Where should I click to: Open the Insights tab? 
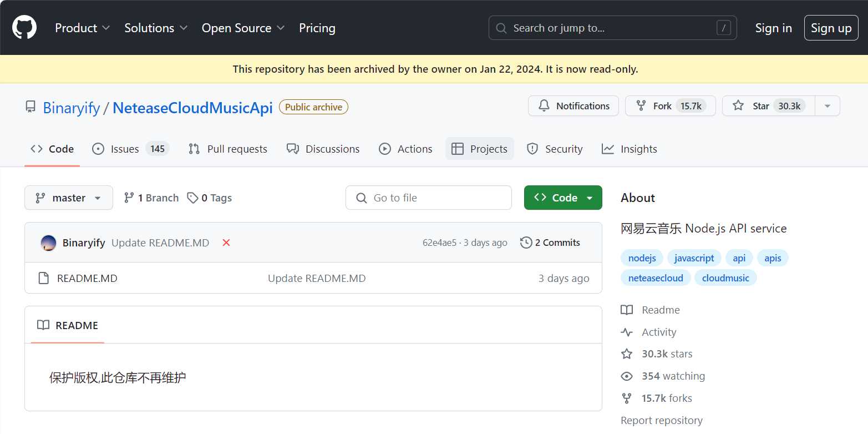[630, 149]
